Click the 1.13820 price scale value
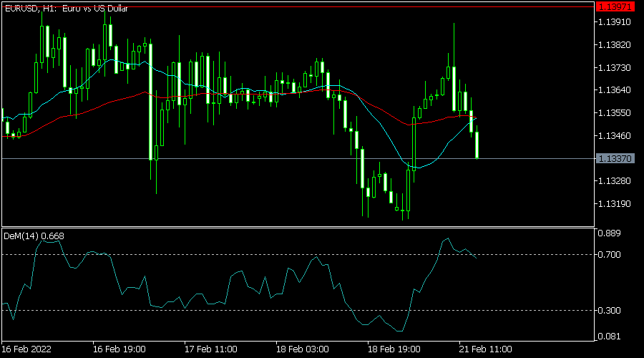The width and height of the screenshot is (644, 358). click(x=615, y=45)
